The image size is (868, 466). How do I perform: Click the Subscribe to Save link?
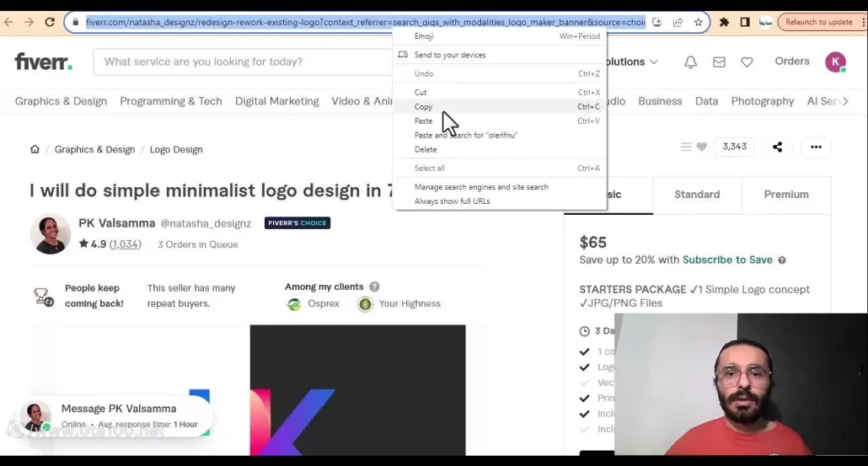pyautogui.click(x=727, y=260)
